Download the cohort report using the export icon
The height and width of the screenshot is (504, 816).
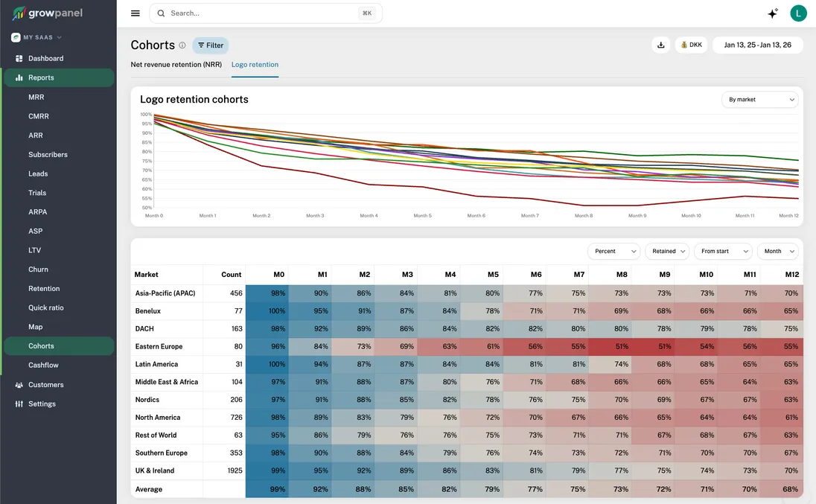660,44
